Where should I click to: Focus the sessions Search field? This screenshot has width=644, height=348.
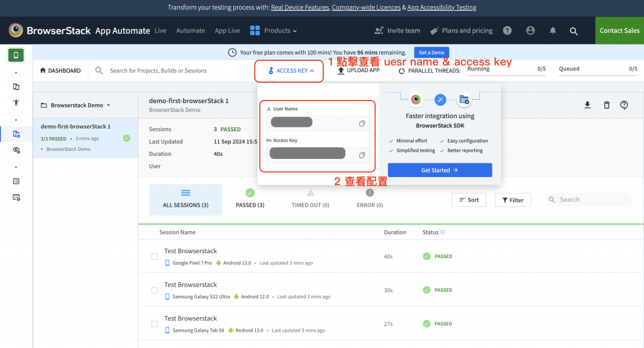tap(589, 200)
